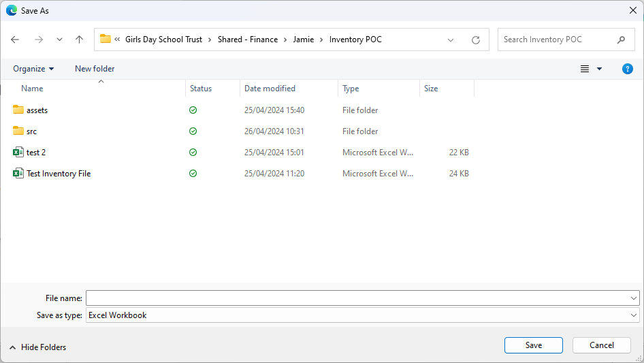Select the assets folder icon

(x=18, y=110)
